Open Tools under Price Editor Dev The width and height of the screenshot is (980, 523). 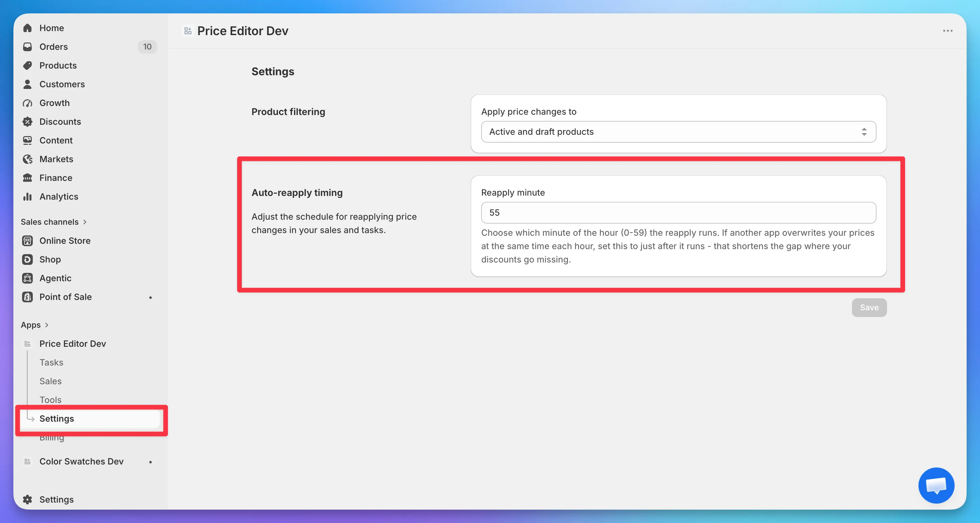tap(51, 400)
